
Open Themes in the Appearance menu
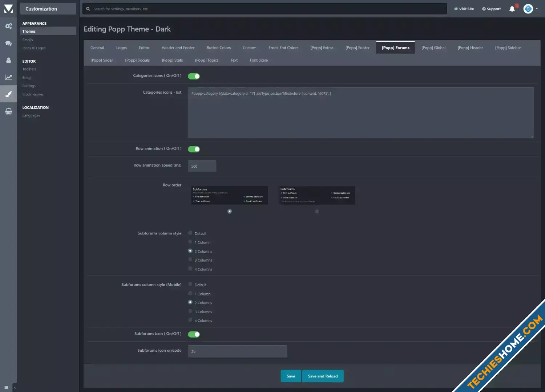tap(48, 31)
